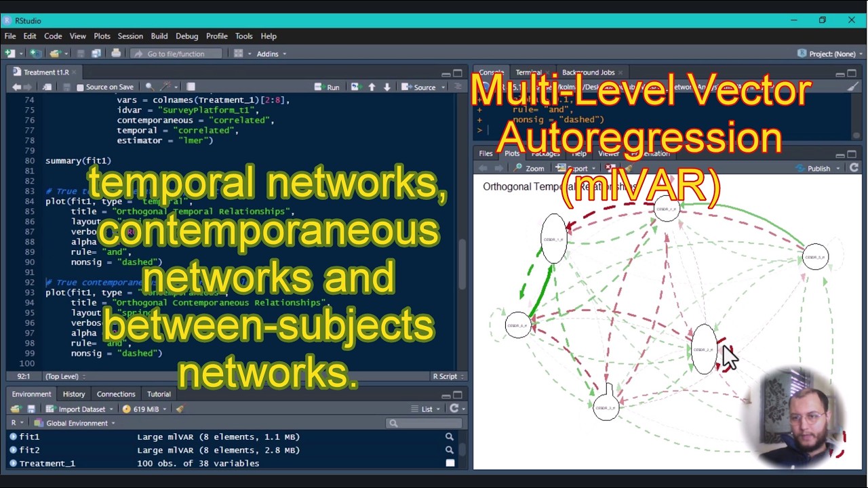Viewport: 868px width, 488px height.
Task: Expand fit2 object details
Action: 13,450
